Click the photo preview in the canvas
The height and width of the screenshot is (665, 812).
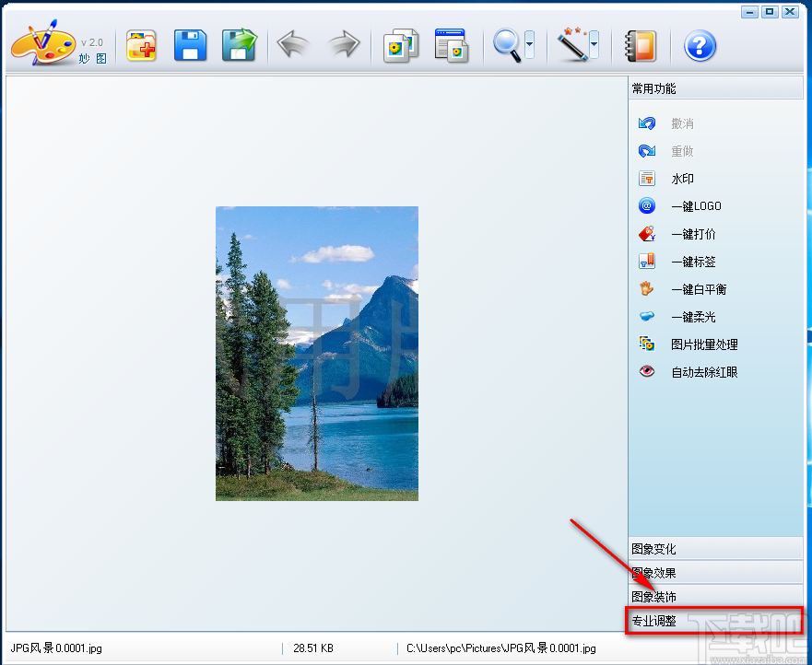coord(316,355)
